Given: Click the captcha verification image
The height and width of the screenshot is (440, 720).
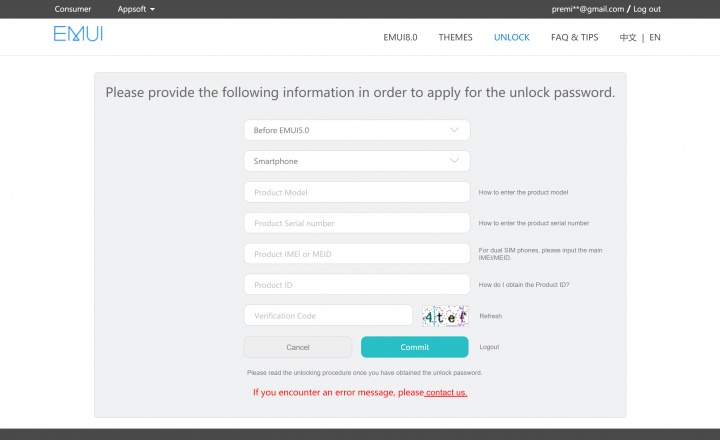Looking at the screenshot, I should (x=445, y=316).
